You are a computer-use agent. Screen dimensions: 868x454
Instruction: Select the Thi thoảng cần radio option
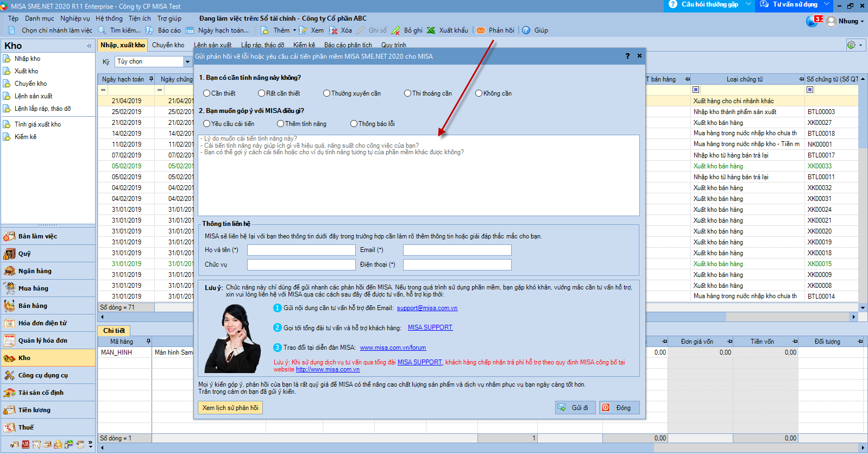[x=407, y=93]
